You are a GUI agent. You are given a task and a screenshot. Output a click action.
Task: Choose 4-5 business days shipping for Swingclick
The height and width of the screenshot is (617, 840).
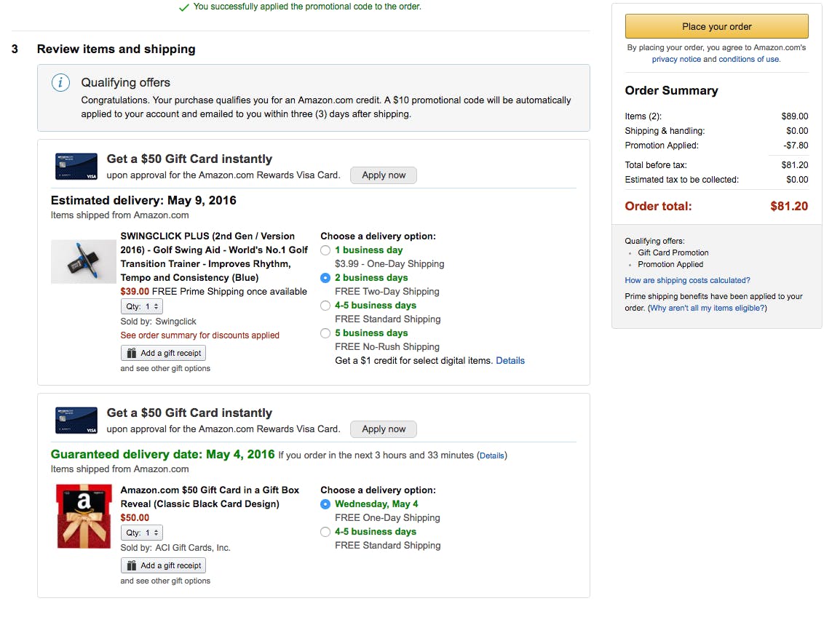[x=325, y=306]
